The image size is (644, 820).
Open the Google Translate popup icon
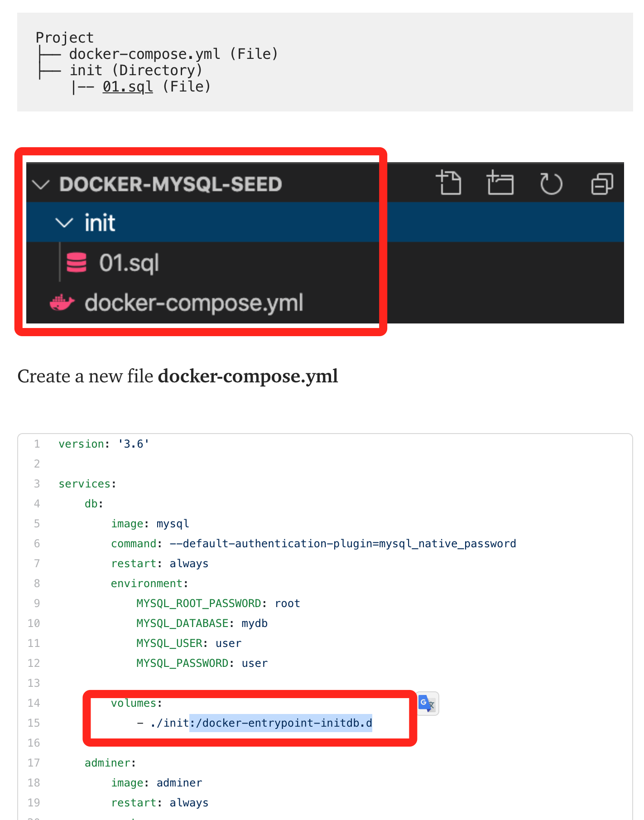[x=427, y=703]
